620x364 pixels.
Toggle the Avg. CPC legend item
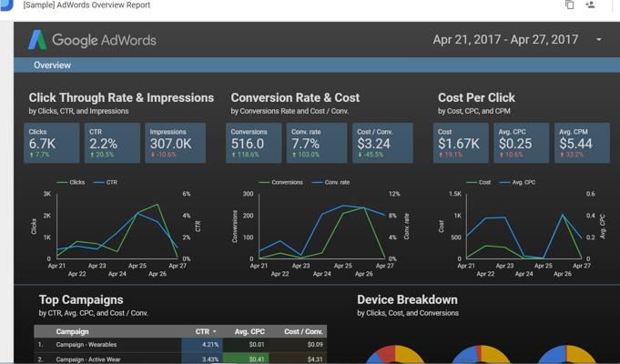(x=517, y=182)
